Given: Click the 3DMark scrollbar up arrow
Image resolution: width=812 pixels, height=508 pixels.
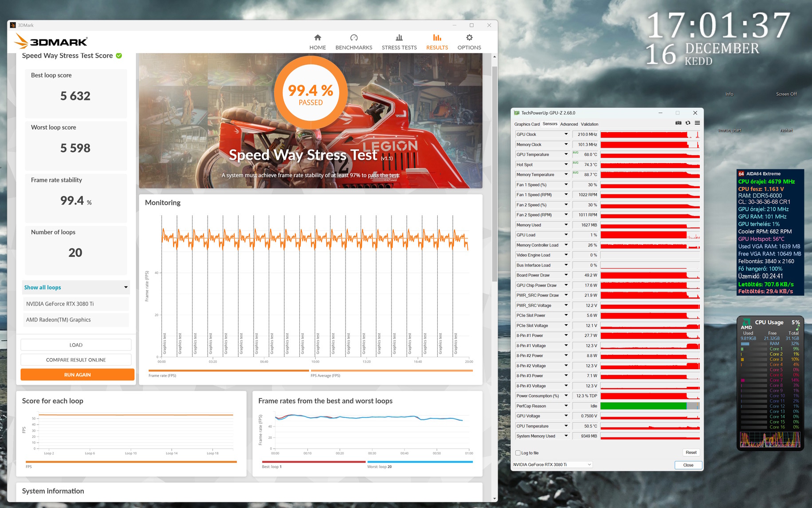Looking at the screenshot, I should [x=494, y=57].
